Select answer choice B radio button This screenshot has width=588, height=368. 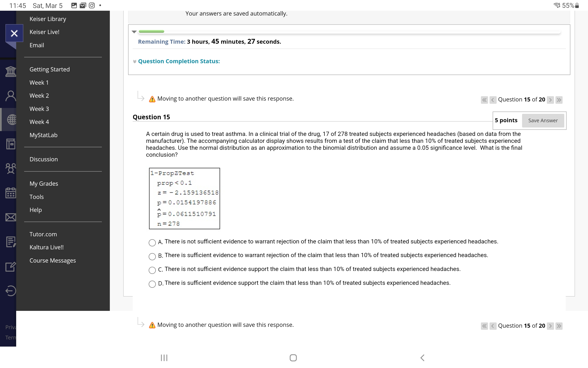(x=152, y=256)
